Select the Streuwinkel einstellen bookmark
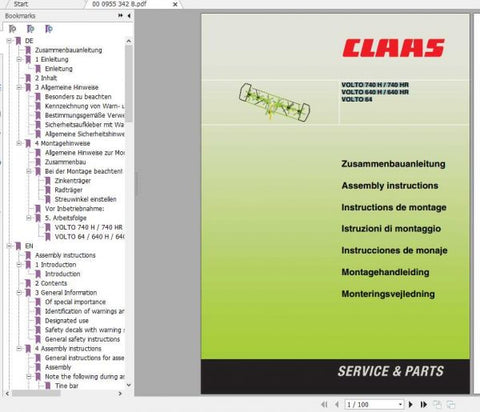 [86, 199]
